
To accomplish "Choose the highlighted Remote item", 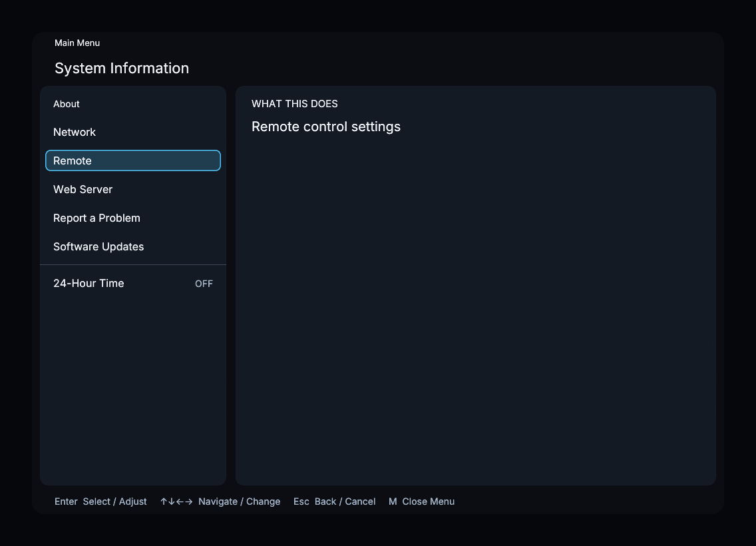I will (x=133, y=160).
